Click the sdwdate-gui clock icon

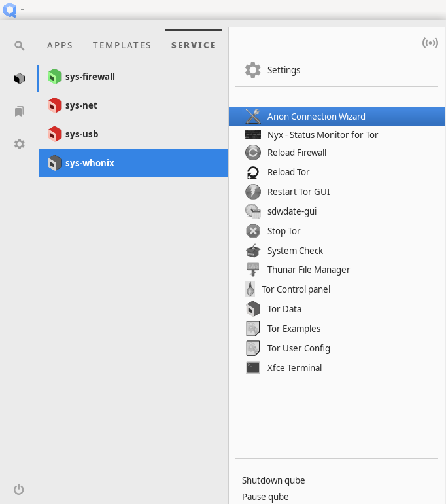click(253, 211)
